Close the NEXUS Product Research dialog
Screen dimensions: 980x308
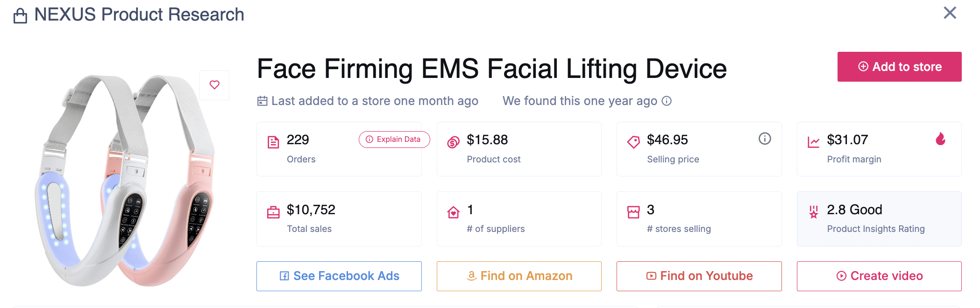(950, 13)
